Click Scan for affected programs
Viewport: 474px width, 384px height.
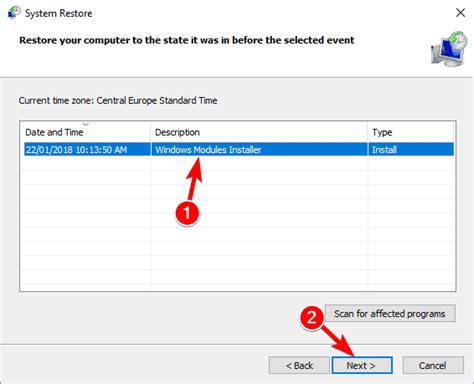point(390,313)
